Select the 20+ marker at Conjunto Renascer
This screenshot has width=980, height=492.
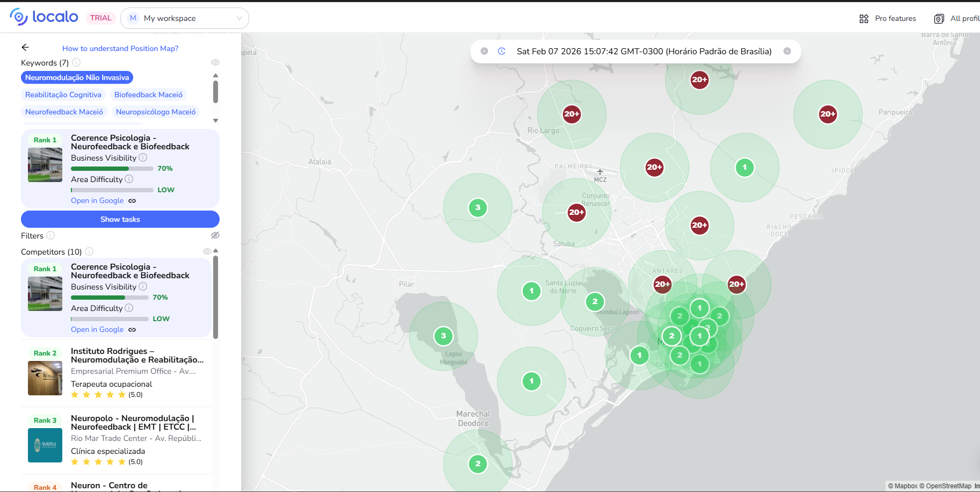pos(576,212)
